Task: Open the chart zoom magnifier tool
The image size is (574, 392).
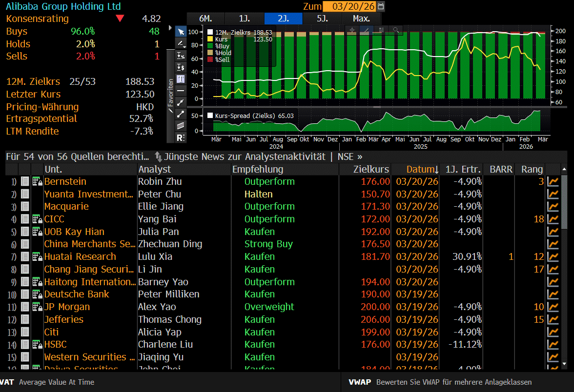Action: [395, 30]
